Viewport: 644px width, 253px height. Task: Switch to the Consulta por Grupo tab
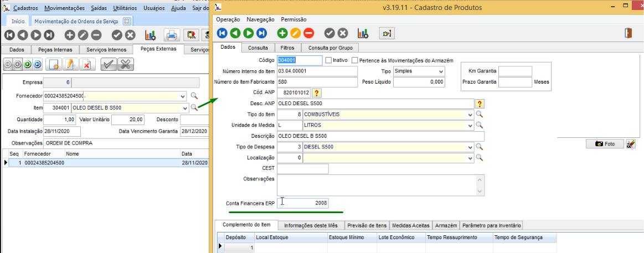click(330, 48)
